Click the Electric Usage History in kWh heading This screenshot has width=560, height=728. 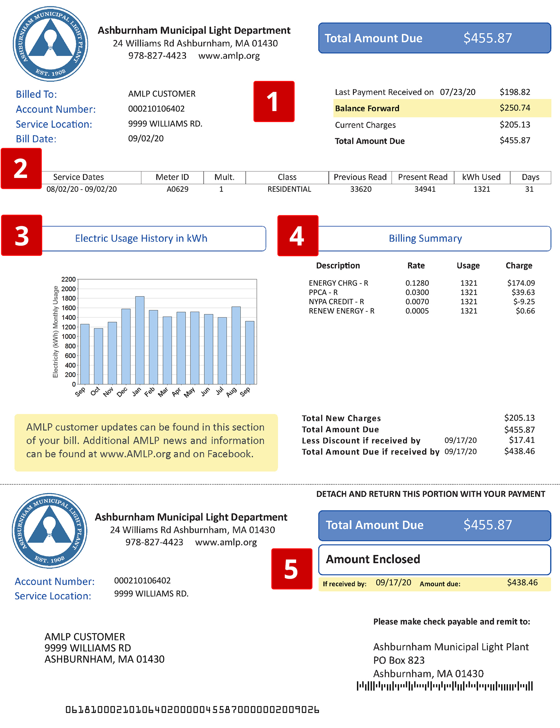click(x=141, y=238)
